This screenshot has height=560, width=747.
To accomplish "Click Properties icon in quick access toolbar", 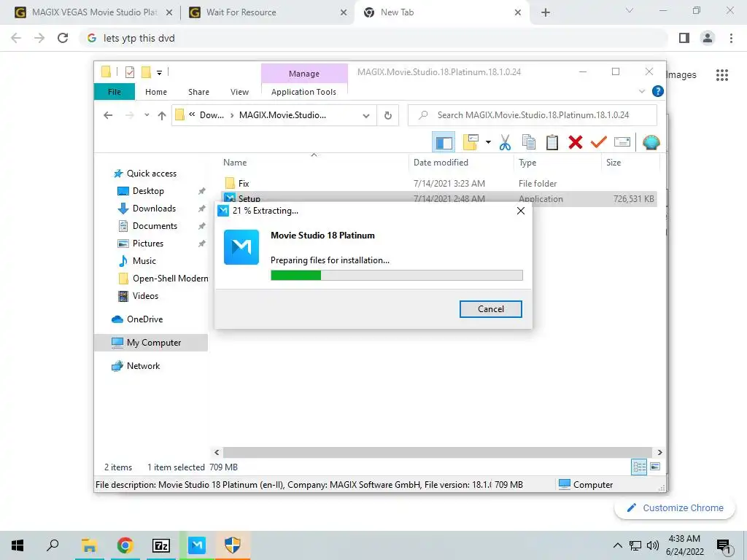I will (x=130, y=72).
